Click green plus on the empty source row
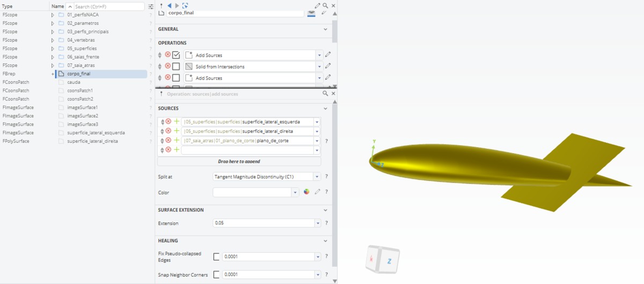This screenshot has width=644, height=284. pyautogui.click(x=177, y=150)
